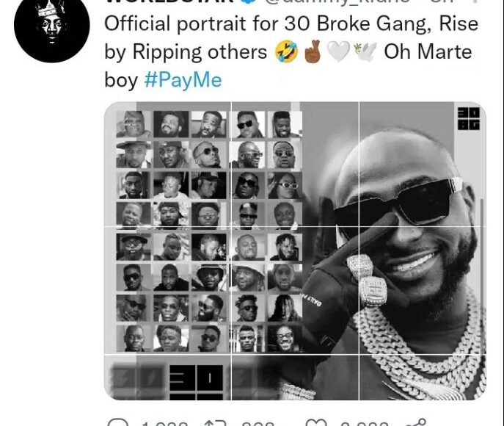Click the 30BG logo in image corner
Image resolution: width=504 pixels, height=426 pixels.
pos(467,119)
